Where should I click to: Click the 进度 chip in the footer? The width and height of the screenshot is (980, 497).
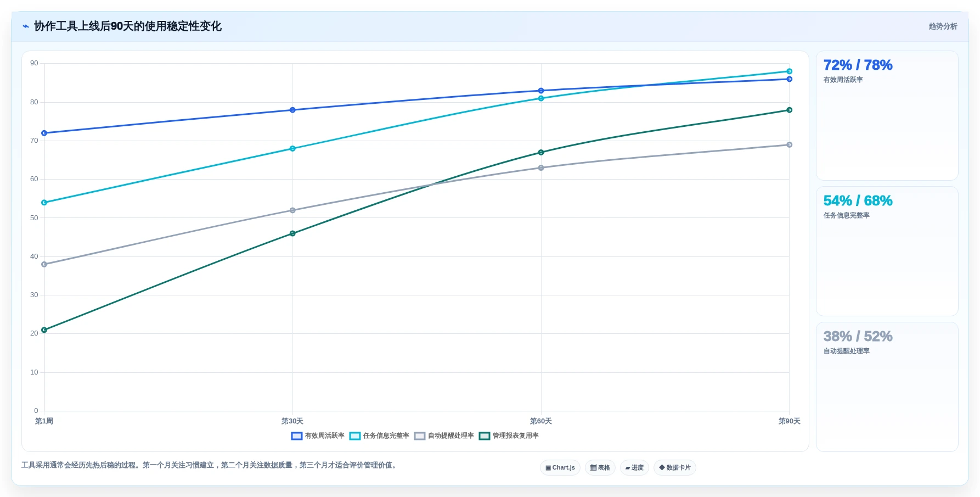pos(634,468)
